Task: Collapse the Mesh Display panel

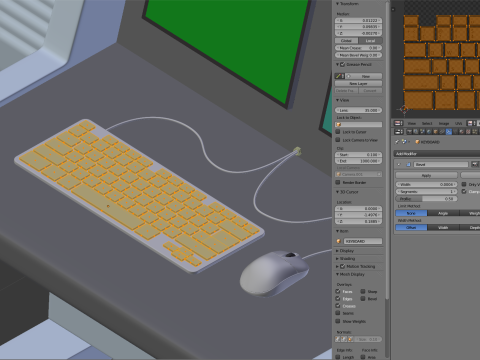Action: [x=337, y=274]
